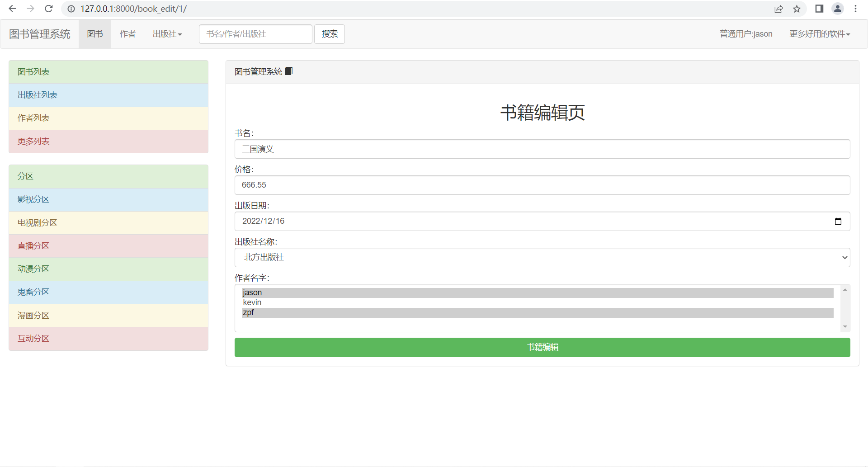The width and height of the screenshot is (868, 467).
Task: Bookmark this page with star icon
Action: (797, 9)
